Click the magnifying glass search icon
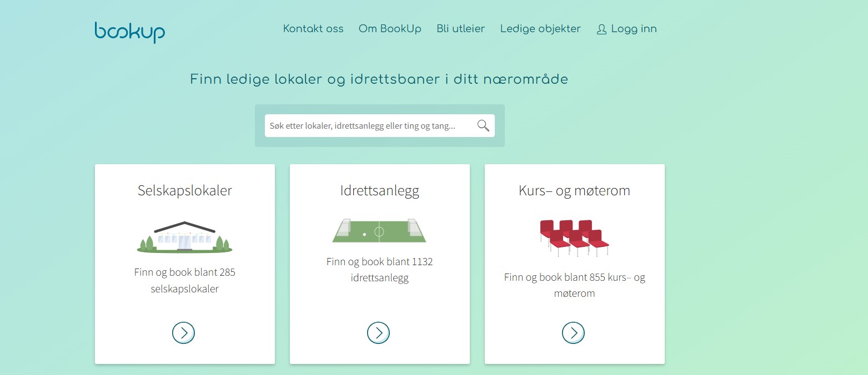 pos(483,126)
